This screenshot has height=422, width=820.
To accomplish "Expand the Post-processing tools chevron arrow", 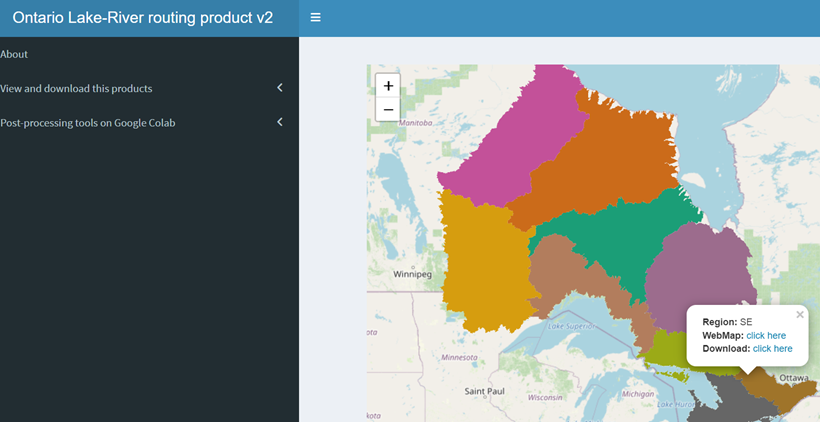I will point(280,122).
